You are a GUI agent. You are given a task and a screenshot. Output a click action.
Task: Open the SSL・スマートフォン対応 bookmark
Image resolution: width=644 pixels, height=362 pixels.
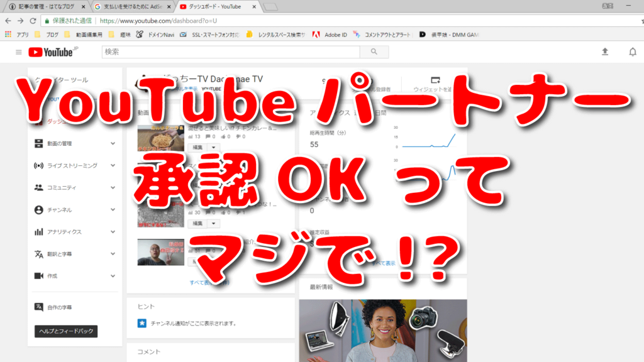209,35
